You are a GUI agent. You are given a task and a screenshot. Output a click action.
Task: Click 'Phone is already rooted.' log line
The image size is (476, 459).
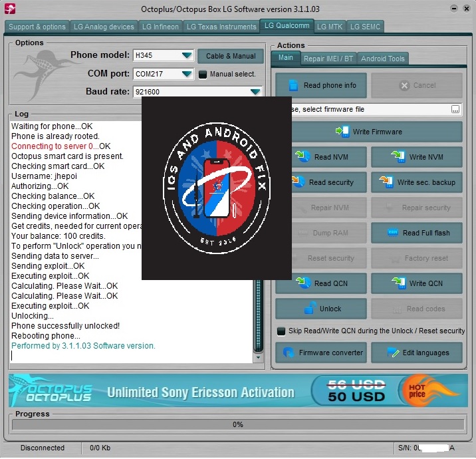pos(55,136)
